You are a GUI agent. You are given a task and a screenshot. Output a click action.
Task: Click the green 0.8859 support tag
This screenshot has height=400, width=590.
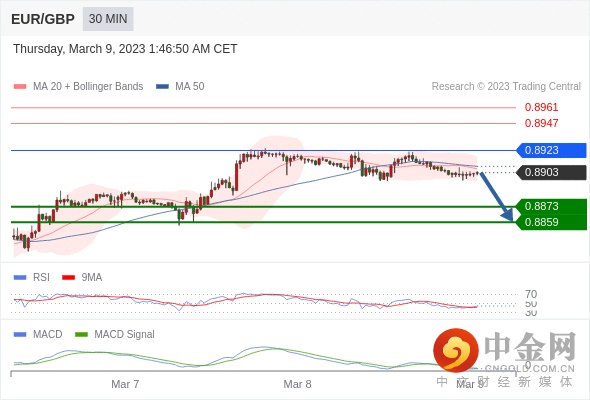coord(551,222)
